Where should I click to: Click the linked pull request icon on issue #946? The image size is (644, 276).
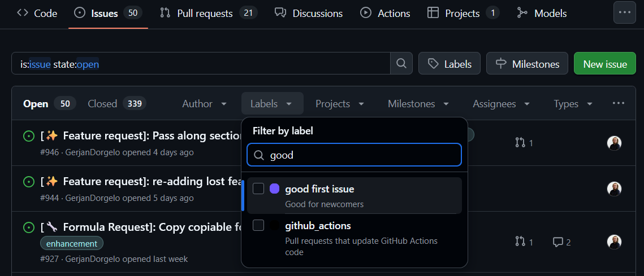[520, 143]
